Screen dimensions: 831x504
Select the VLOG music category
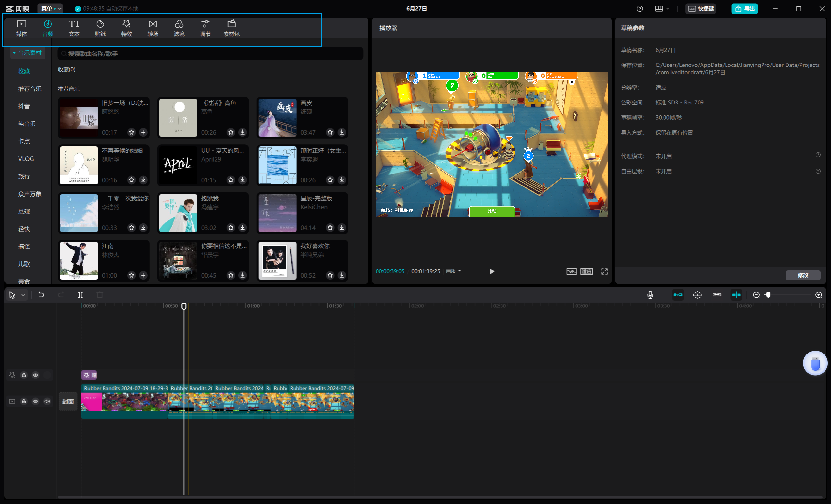[26, 159]
